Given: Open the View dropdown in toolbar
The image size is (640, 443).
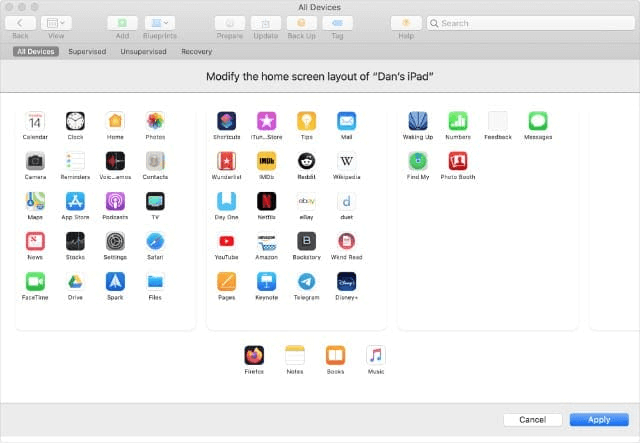Looking at the screenshot, I should 58,22.
